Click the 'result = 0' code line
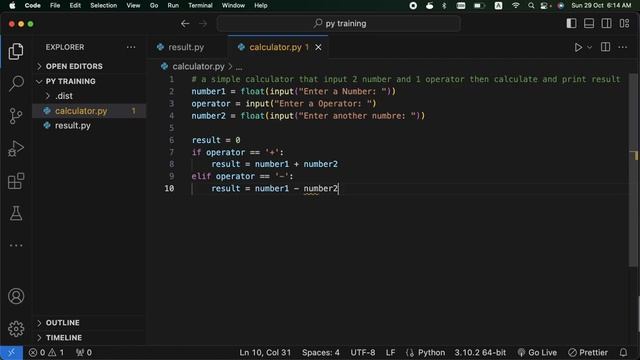The height and width of the screenshot is (360, 640). (x=216, y=140)
